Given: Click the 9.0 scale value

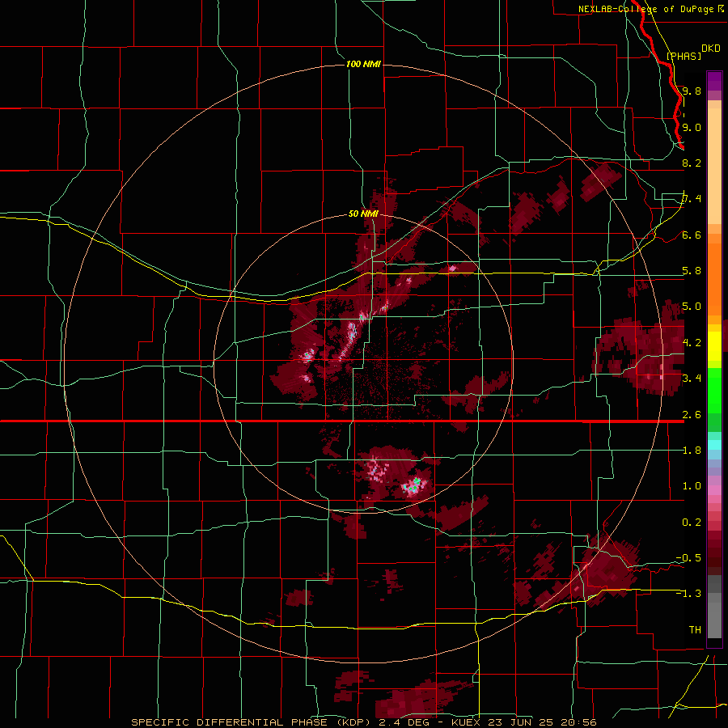Looking at the screenshot, I should 692,127.
